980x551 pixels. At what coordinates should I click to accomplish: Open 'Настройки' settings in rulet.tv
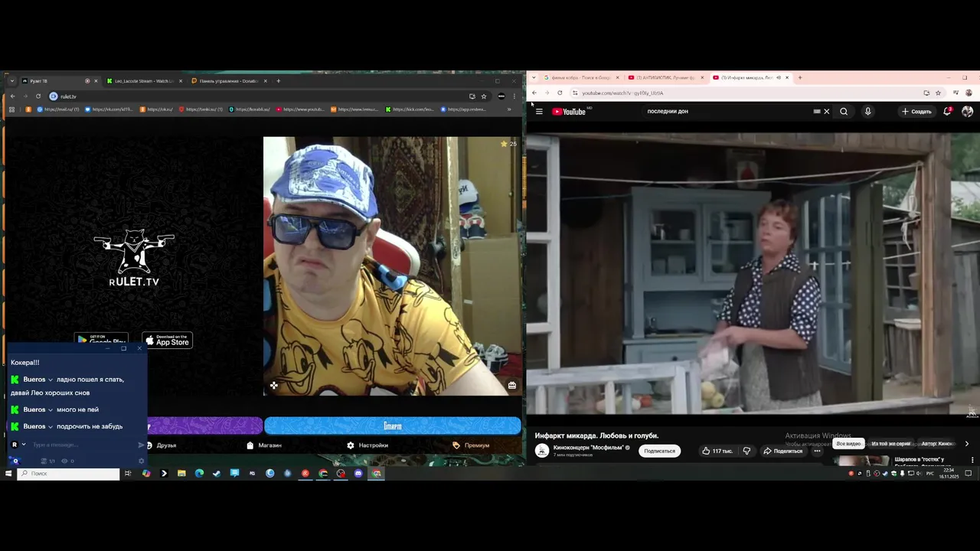click(x=367, y=445)
